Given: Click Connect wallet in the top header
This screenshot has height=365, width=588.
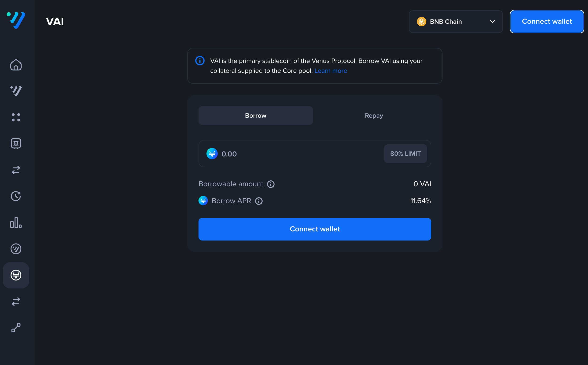Looking at the screenshot, I should 547,22.
